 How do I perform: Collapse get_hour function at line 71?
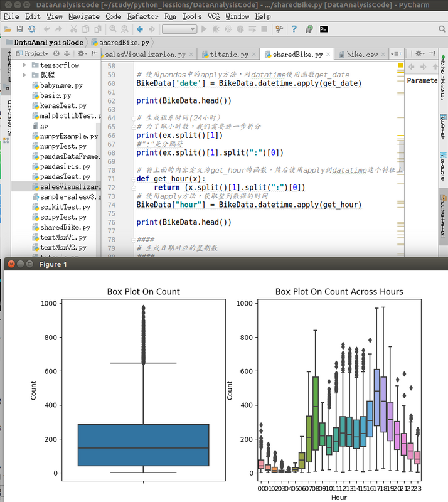pyautogui.click(x=134, y=179)
